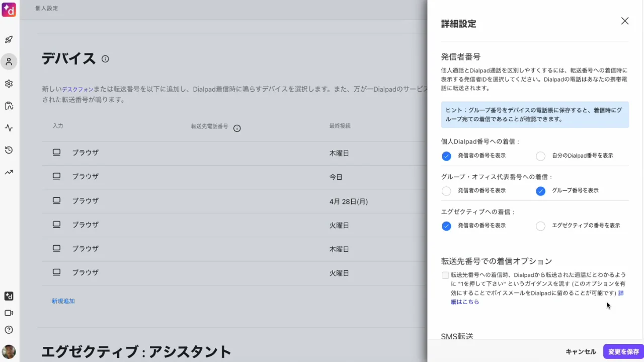Open the video meeting camera icon
Viewport: 644px width, 362px height.
pyautogui.click(x=9, y=313)
